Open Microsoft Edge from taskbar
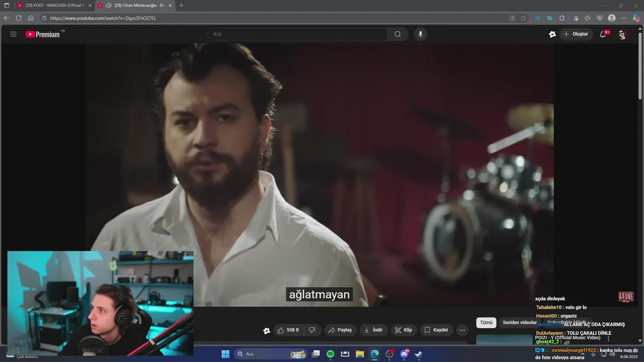 point(374,354)
